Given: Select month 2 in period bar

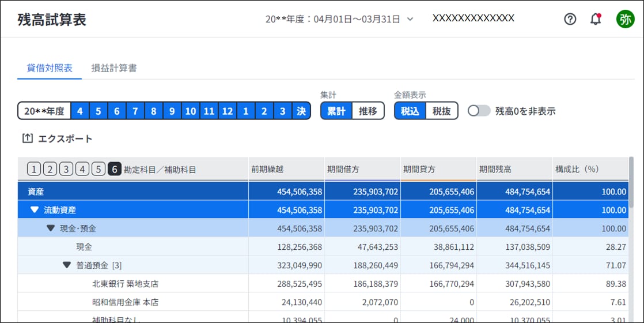Looking at the screenshot, I should [264, 111].
